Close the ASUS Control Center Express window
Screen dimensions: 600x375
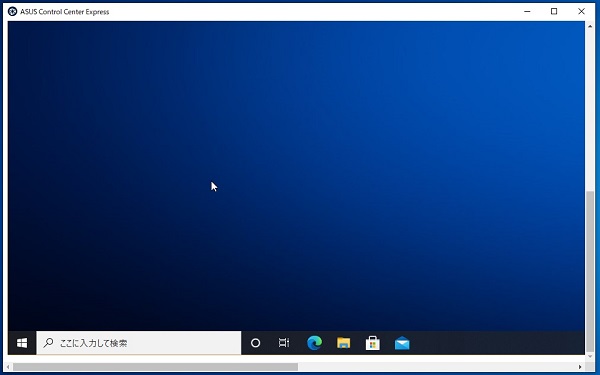tap(581, 11)
